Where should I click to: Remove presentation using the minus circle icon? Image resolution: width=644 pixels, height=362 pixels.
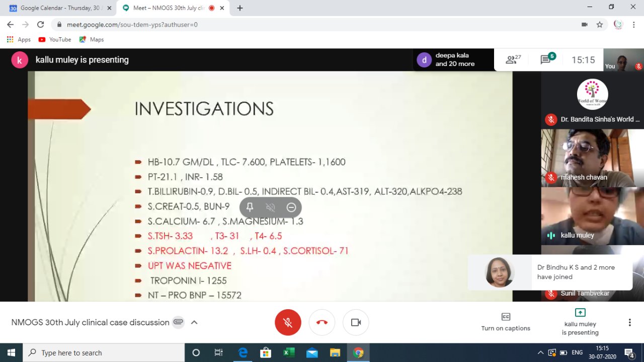tap(291, 207)
